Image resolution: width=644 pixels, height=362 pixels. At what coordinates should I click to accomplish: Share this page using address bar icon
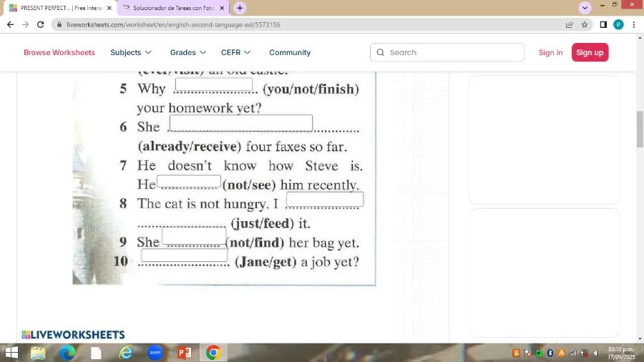(570, 24)
